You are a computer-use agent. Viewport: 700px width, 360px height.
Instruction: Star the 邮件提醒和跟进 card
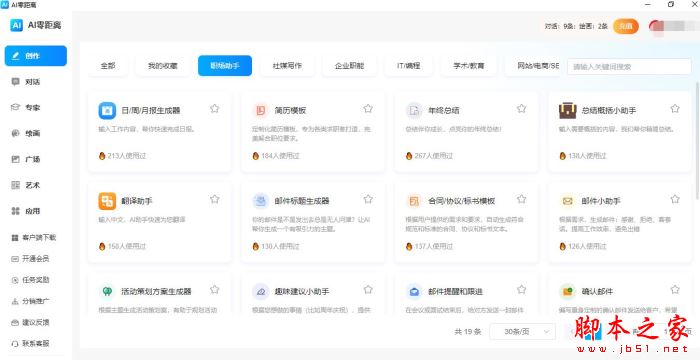point(521,289)
